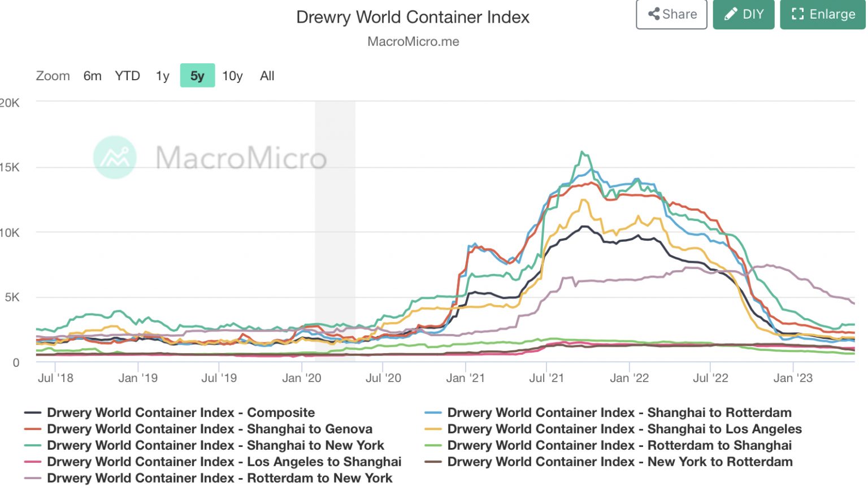Set zoom range to 1y
This screenshot has height=495, width=868.
[162, 76]
